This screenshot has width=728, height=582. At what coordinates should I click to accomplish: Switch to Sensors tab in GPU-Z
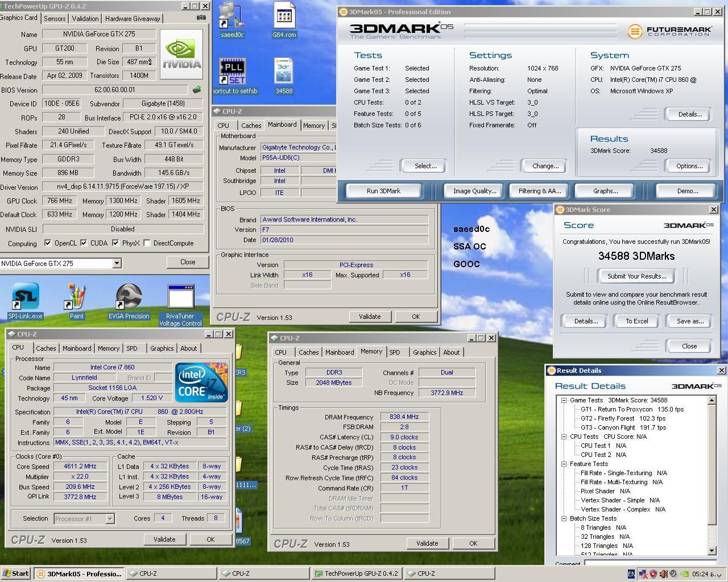click(55, 19)
